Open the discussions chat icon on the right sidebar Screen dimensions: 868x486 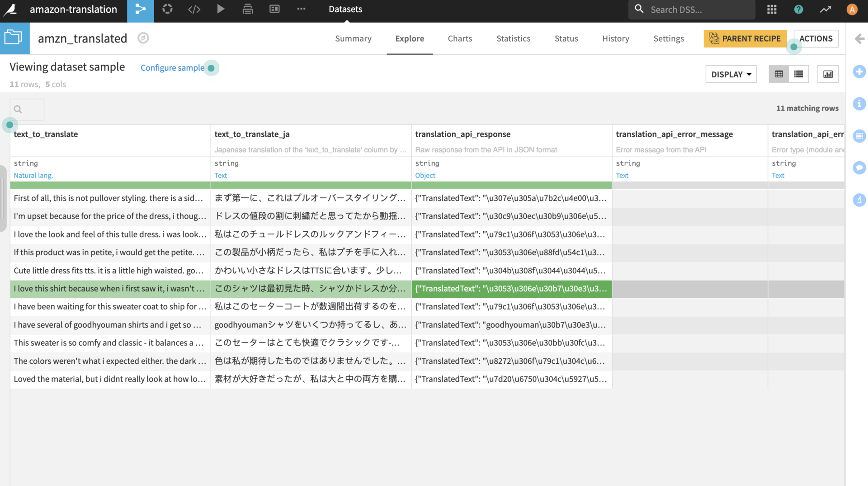[x=859, y=167]
